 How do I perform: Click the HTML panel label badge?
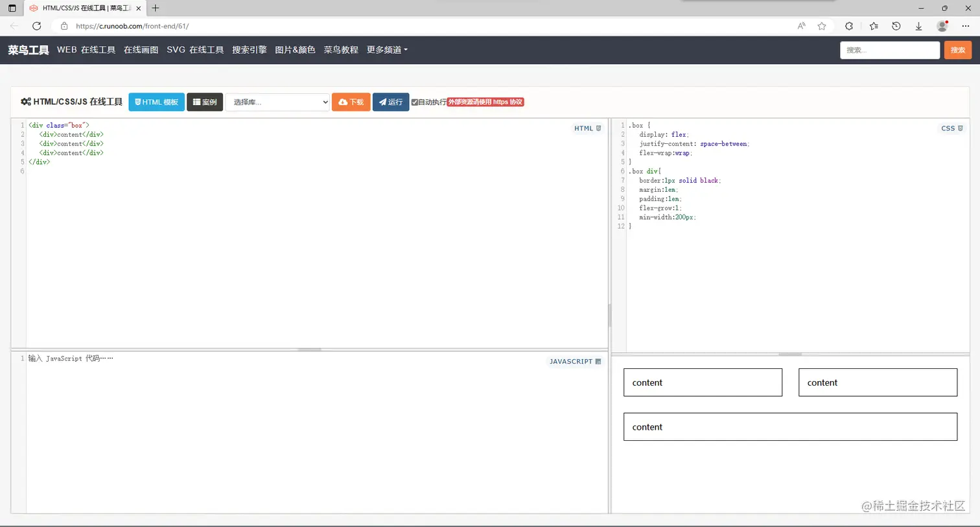click(587, 128)
